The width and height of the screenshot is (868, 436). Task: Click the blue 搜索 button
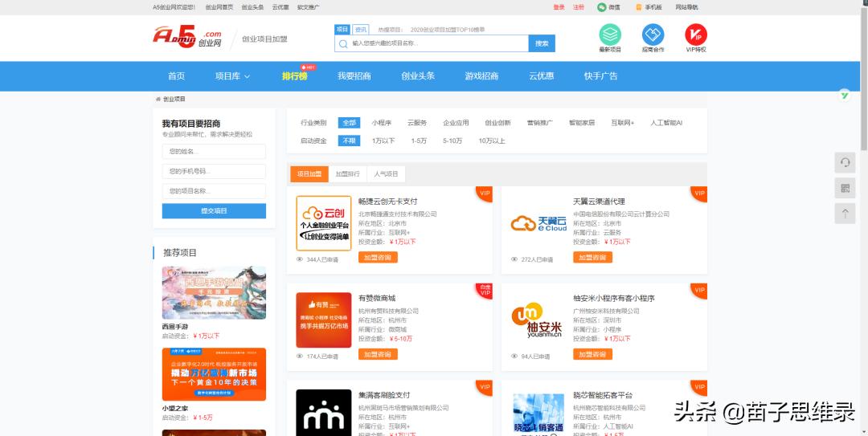[542, 43]
